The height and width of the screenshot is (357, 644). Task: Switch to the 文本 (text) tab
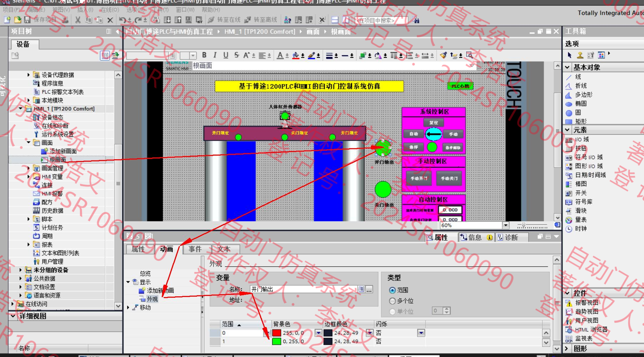pos(224,249)
